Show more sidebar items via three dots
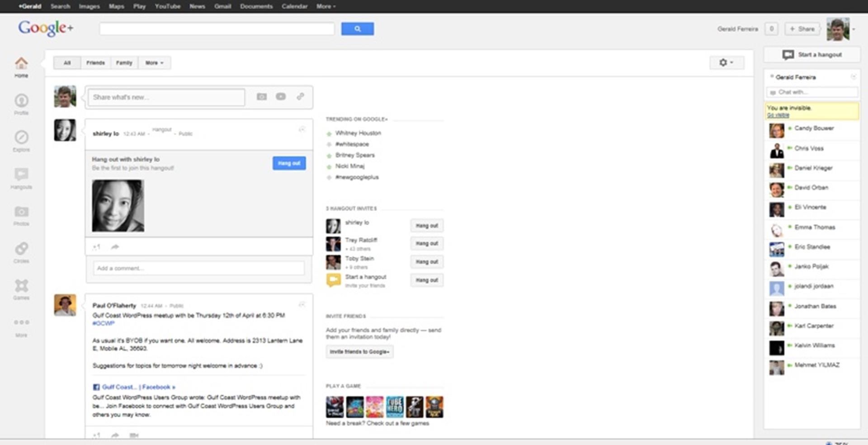868x445 pixels. coord(21,322)
